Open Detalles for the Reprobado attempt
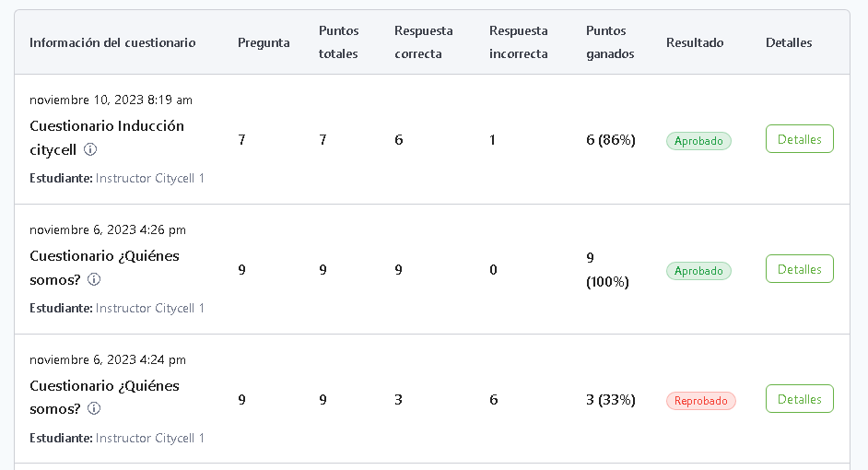The height and width of the screenshot is (470, 868). (799, 399)
